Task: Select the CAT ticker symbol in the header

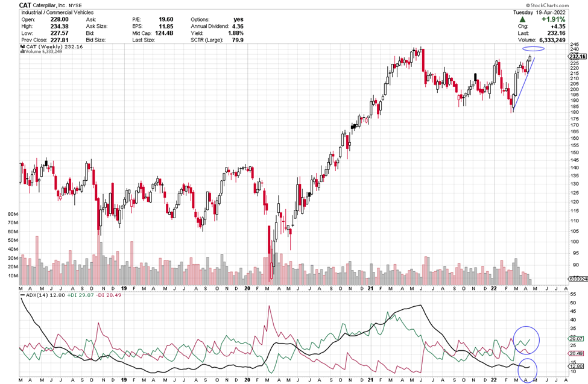Action: pyautogui.click(x=25, y=5)
